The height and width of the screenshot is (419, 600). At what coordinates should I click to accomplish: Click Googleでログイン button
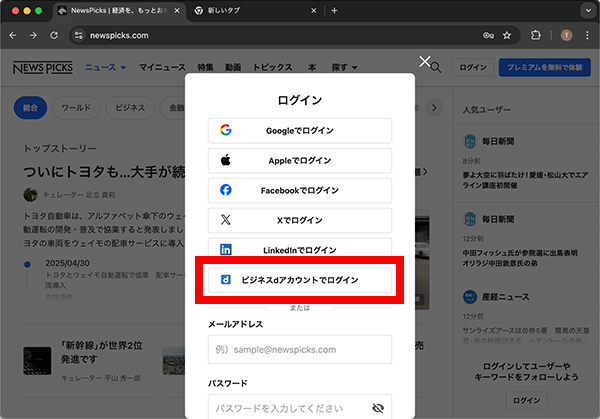(300, 130)
